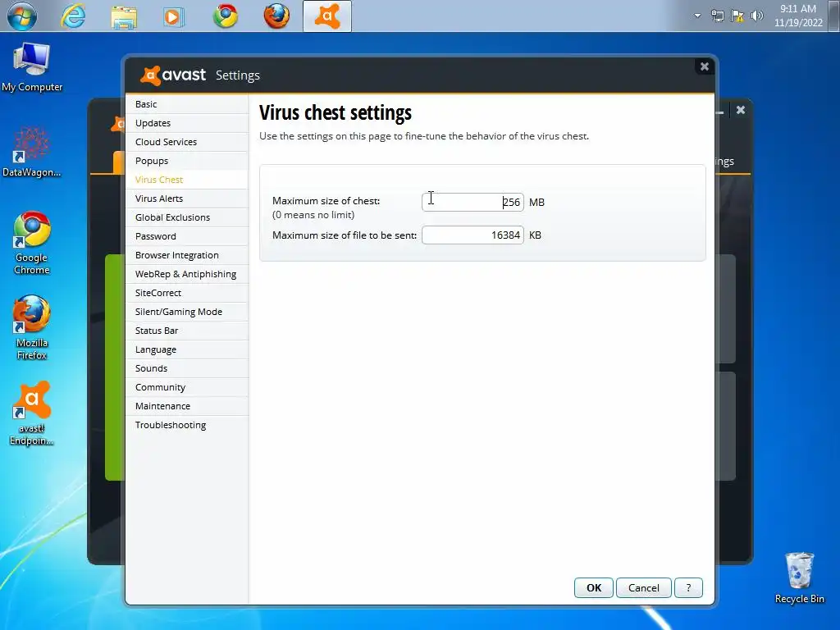The height and width of the screenshot is (630, 840).
Task: Click the '(0 means no limit)' note
Action: tap(313, 215)
